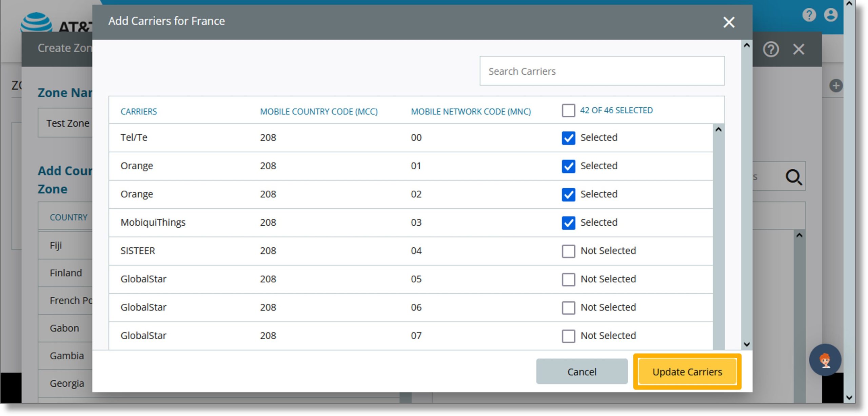Select Gabon in the country list
Viewport: 868px width, 416px height.
click(x=65, y=328)
